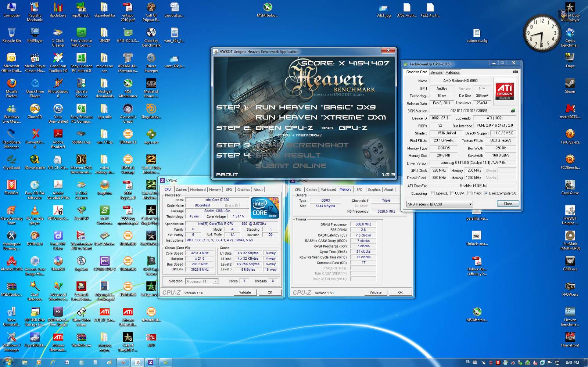
Task: Open the SPD tab in the CPU-Z Memory window
Action: pyautogui.click(x=359, y=190)
